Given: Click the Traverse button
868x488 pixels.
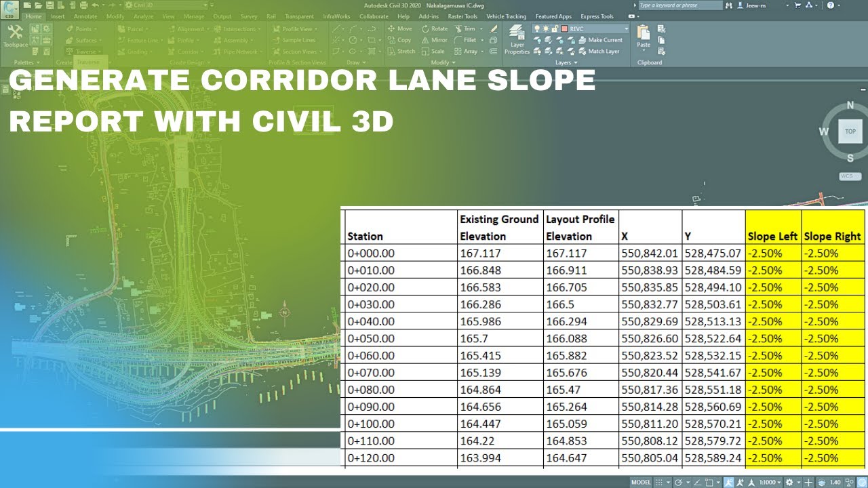Looking at the screenshot, I should pyautogui.click(x=83, y=52).
